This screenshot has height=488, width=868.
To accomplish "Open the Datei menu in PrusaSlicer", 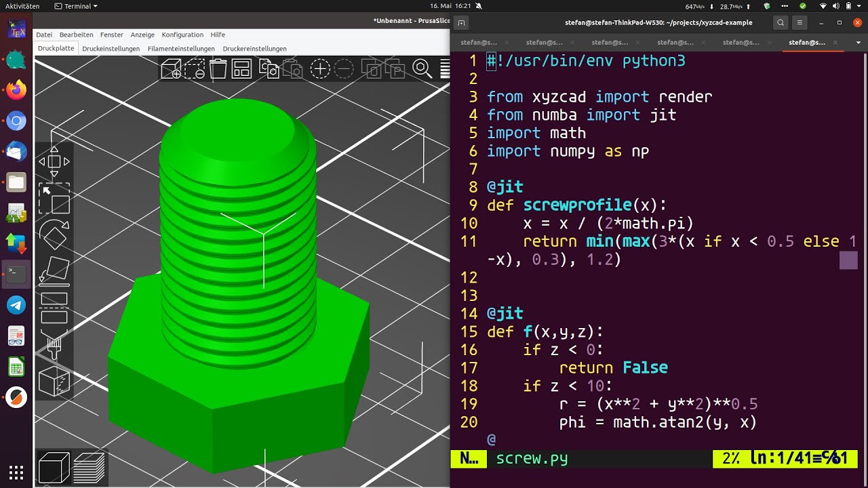I will point(44,35).
